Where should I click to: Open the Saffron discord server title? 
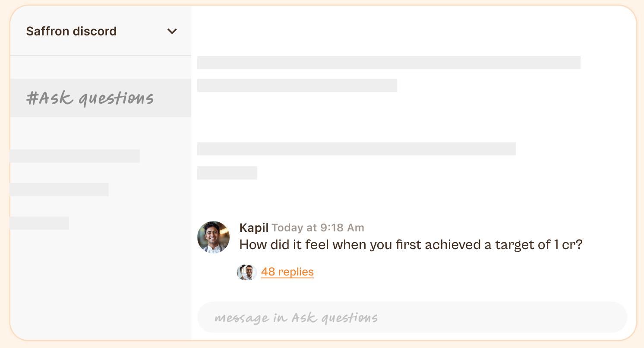tap(71, 31)
